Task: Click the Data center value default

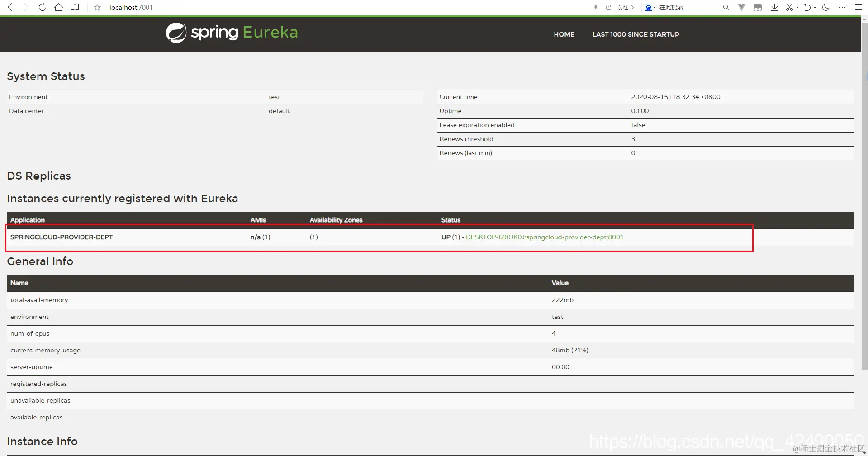Action: pos(279,111)
